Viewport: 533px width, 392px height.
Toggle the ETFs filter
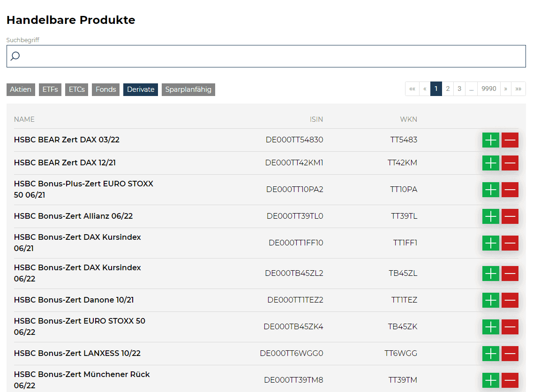tap(50, 89)
